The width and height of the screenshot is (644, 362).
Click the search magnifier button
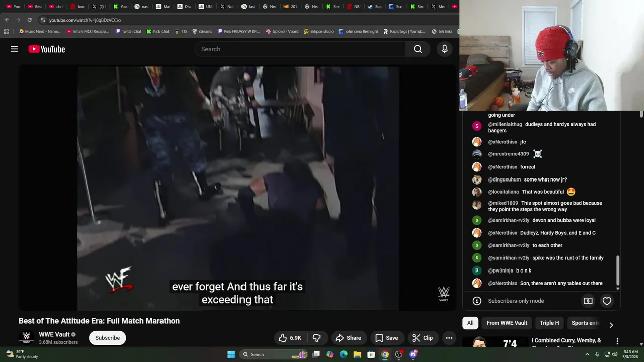coord(418,49)
